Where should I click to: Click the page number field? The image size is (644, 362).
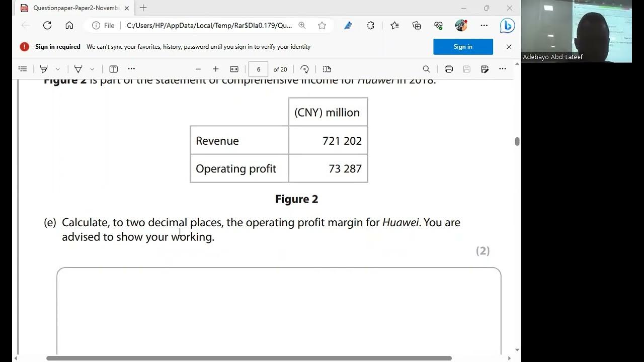click(x=258, y=69)
